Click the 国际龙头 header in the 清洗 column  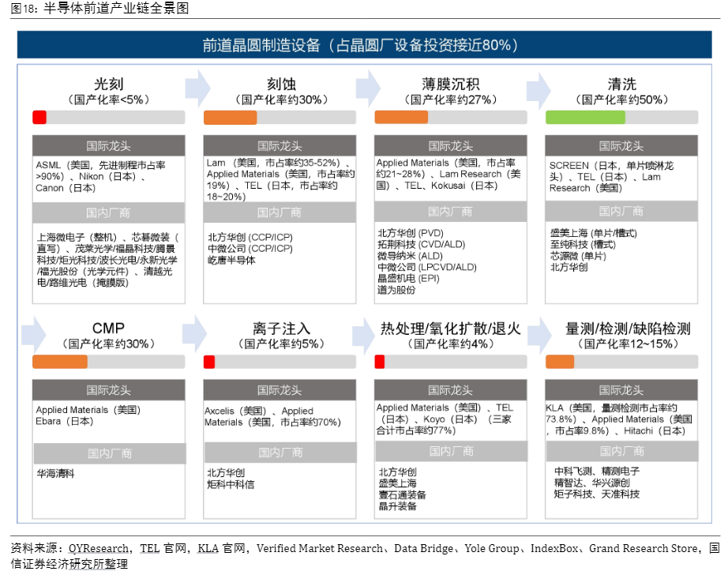(621, 146)
